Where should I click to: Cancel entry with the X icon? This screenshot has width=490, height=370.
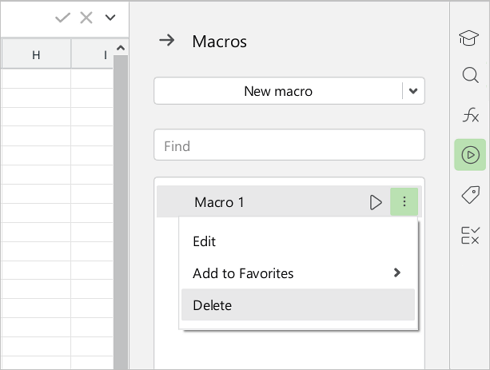86,18
